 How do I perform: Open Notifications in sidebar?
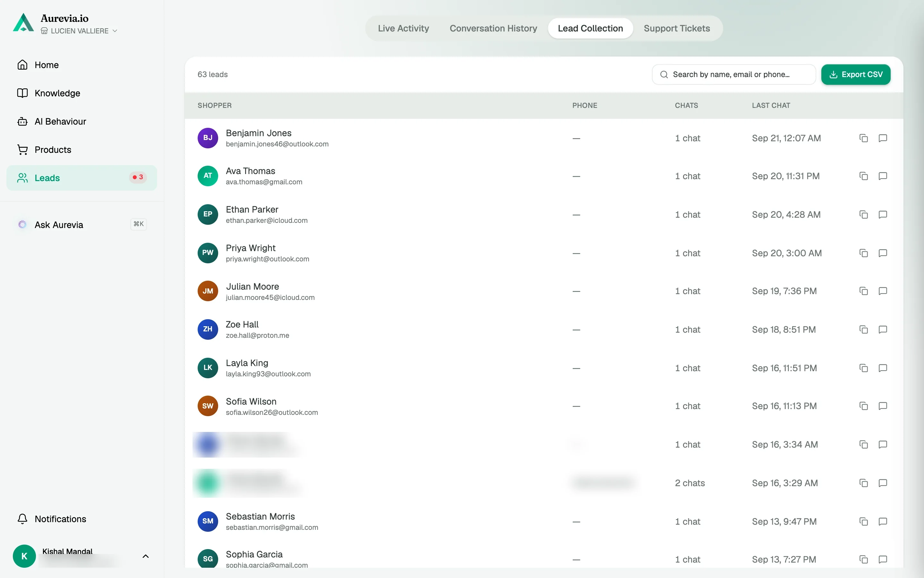click(x=82, y=519)
